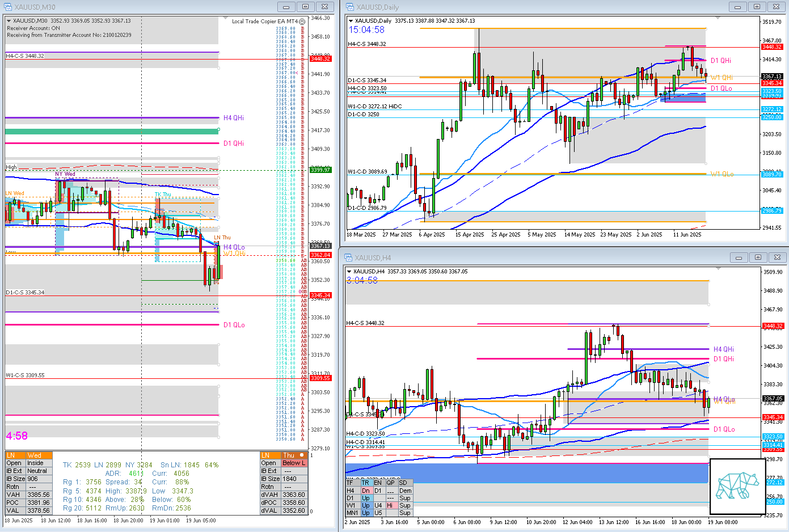Viewport: 789px width, 532px height.
Task: Click the chart icon in XAUUSD,H4 title bar
Action: 347,257
